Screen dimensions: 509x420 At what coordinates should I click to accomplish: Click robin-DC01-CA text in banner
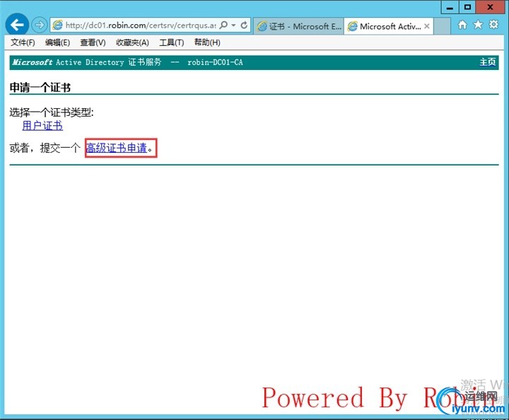pos(215,62)
